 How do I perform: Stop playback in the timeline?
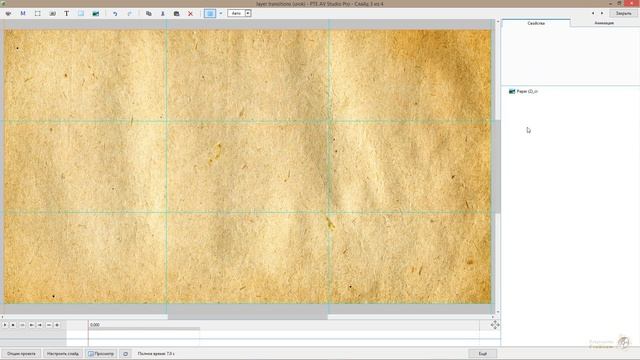[x=13, y=325]
